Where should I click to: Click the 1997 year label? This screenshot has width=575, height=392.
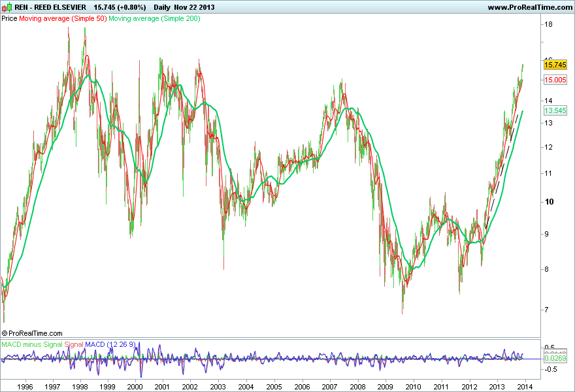(52, 387)
